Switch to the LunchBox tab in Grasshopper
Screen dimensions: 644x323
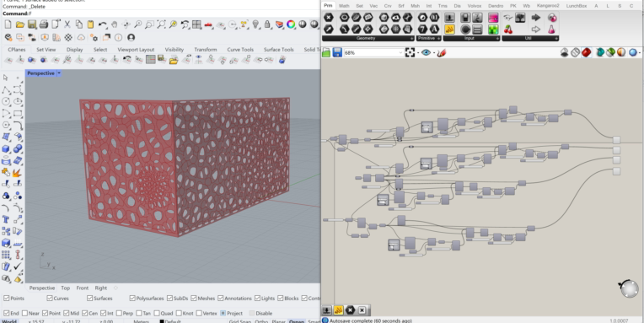[x=577, y=6]
